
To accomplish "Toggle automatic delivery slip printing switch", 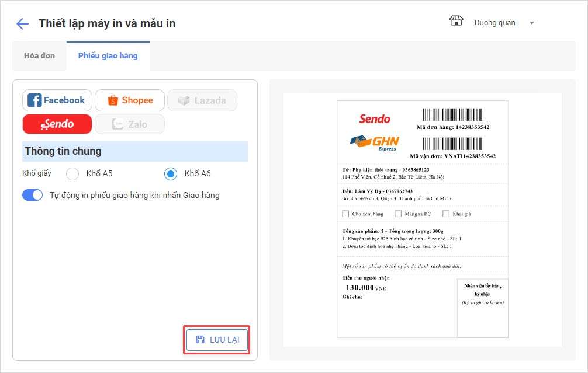I will tap(33, 195).
